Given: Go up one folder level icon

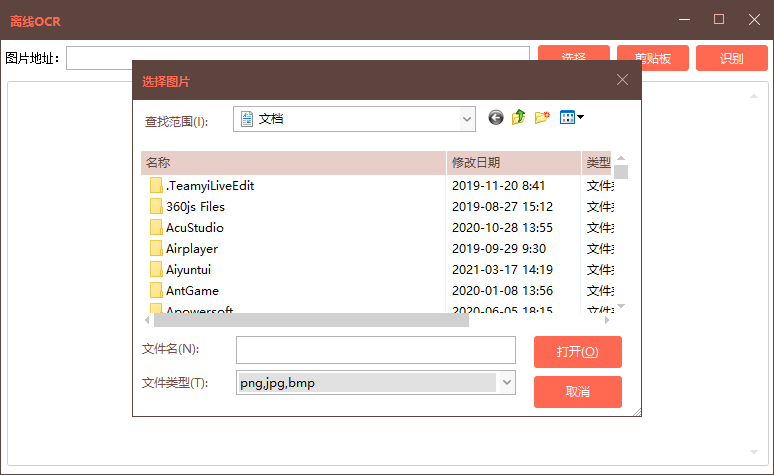Looking at the screenshot, I should point(518,118).
